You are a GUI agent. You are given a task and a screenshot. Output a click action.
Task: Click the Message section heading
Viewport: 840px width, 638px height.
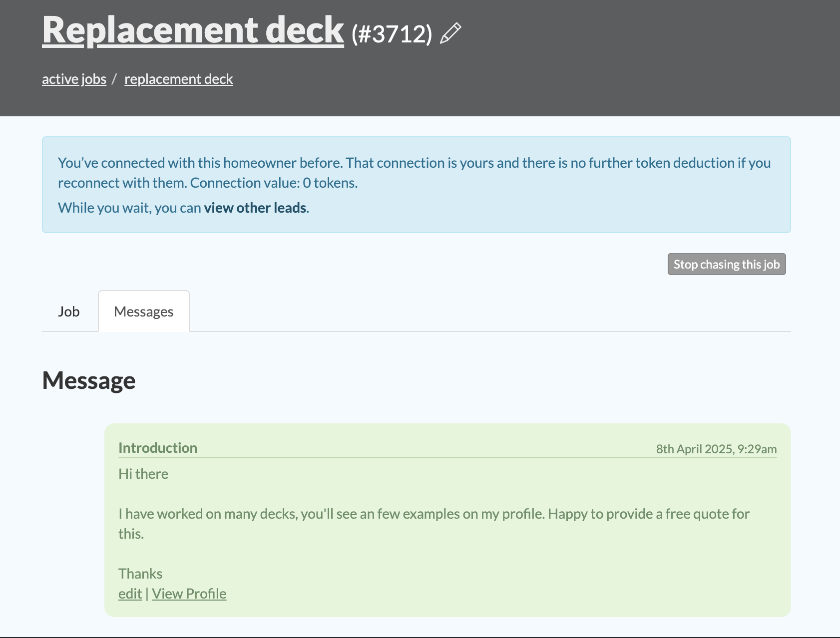(89, 380)
